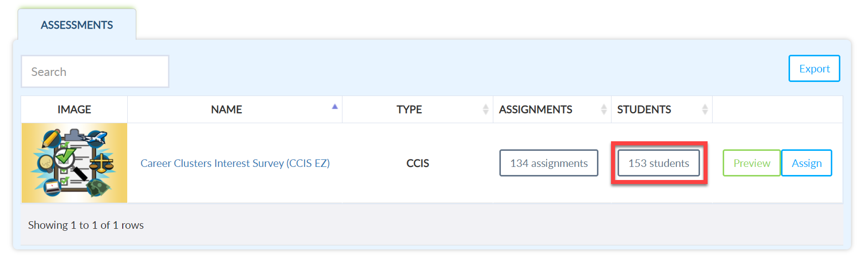The image size is (868, 270).
Task: Focus the Search input field
Action: pos(95,71)
